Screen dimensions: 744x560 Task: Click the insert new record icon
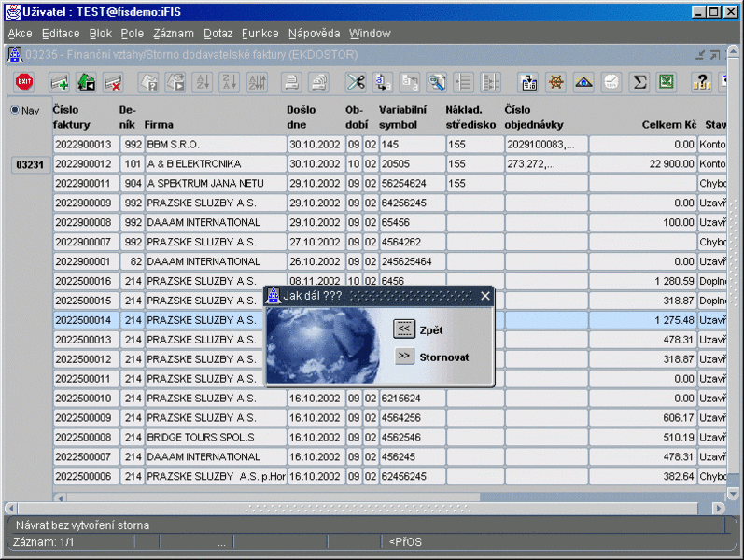[x=60, y=82]
